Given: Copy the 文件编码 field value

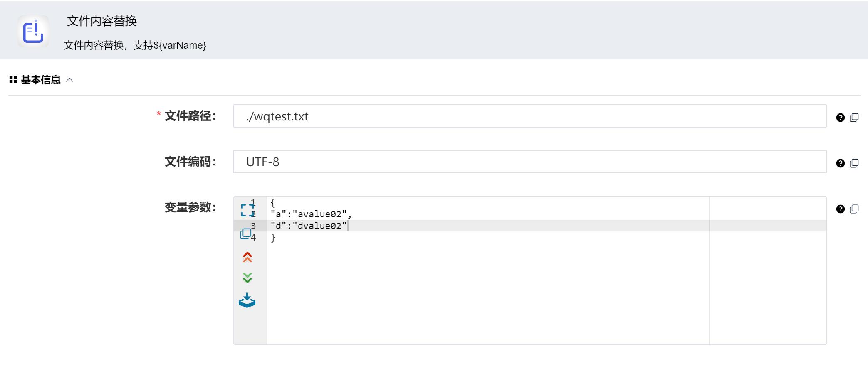Looking at the screenshot, I should [x=854, y=163].
